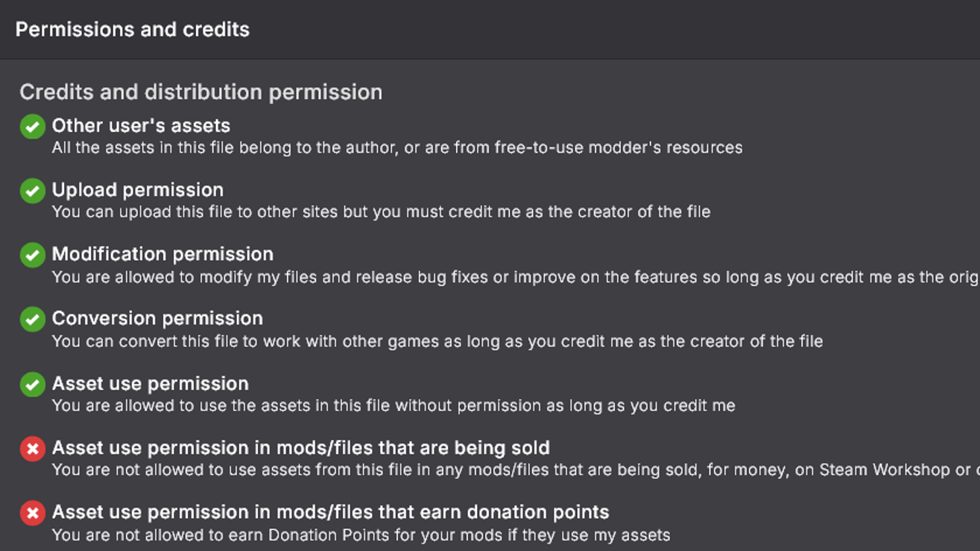The image size is (980, 551).
Task: Click green checkmark beside Other user's assets
Action: click(x=32, y=127)
